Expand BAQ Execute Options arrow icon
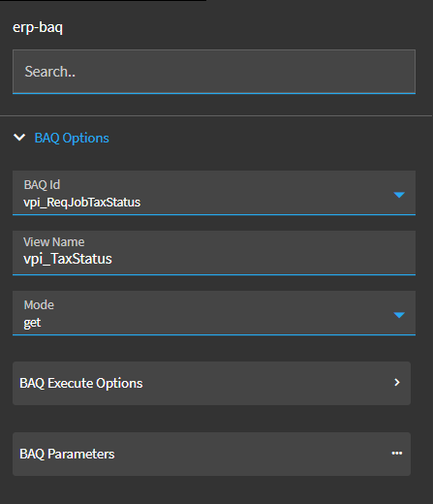Image resolution: width=433 pixels, height=504 pixels. pyautogui.click(x=397, y=383)
